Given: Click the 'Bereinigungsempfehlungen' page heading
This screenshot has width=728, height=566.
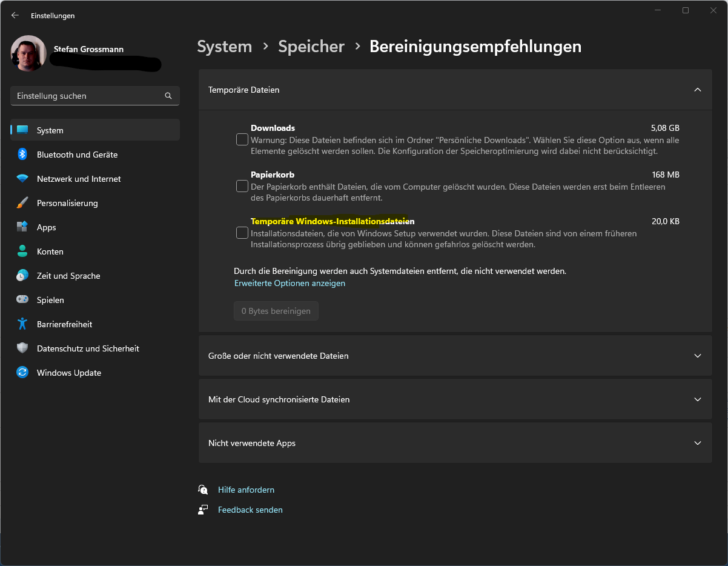Looking at the screenshot, I should (x=475, y=47).
